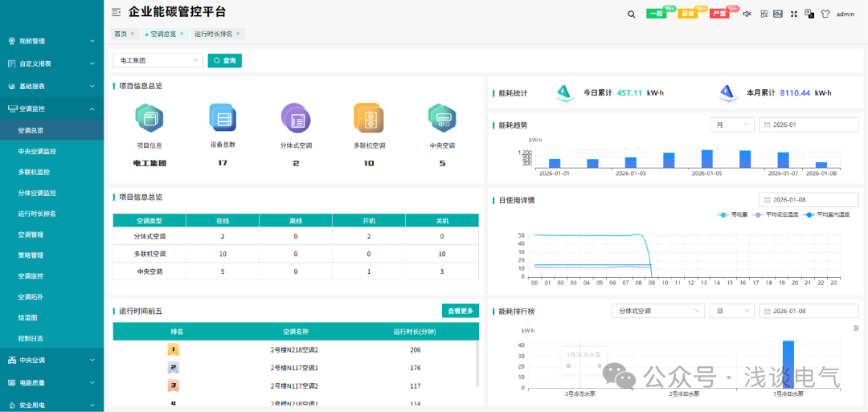
Task: Click the 2026-01-05 bar in 能耗趋势
Action: pos(707,159)
